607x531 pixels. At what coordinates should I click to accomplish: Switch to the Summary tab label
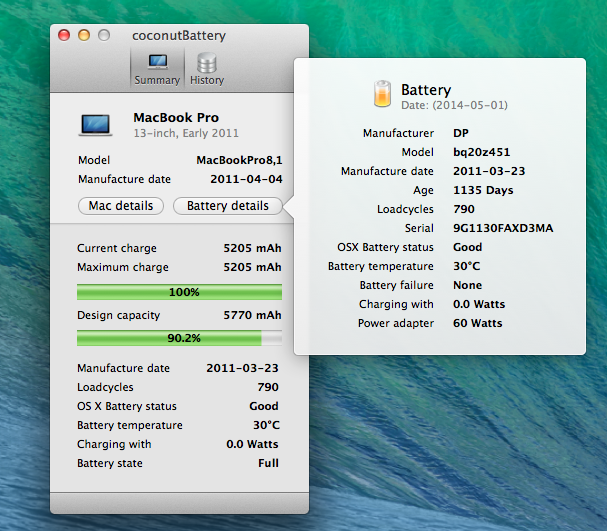(157, 80)
